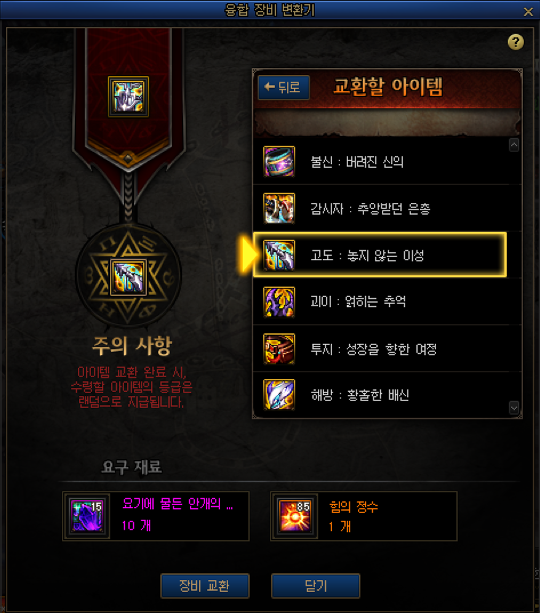The image size is (540, 613).
Task: Choose 해방 : 황홀한 배신 from the list
Action: (387, 394)
